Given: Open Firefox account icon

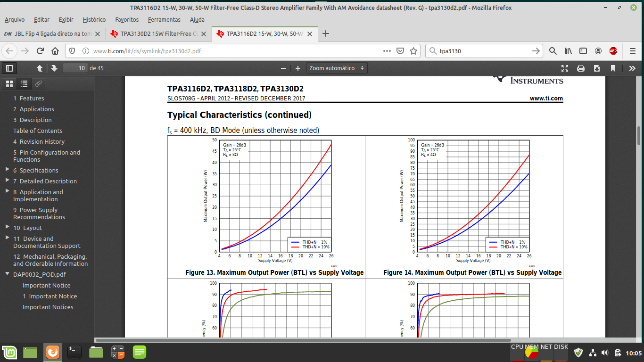Looking at the screenshot, I should [x=598, y=51].
